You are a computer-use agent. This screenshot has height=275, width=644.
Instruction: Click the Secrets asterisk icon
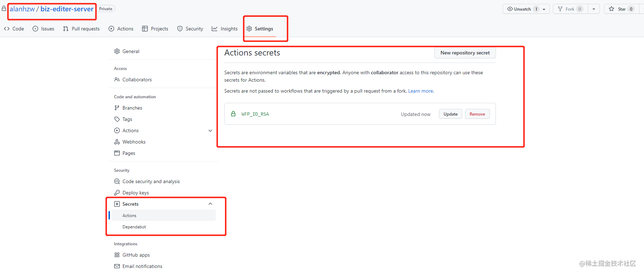(117, 204)
